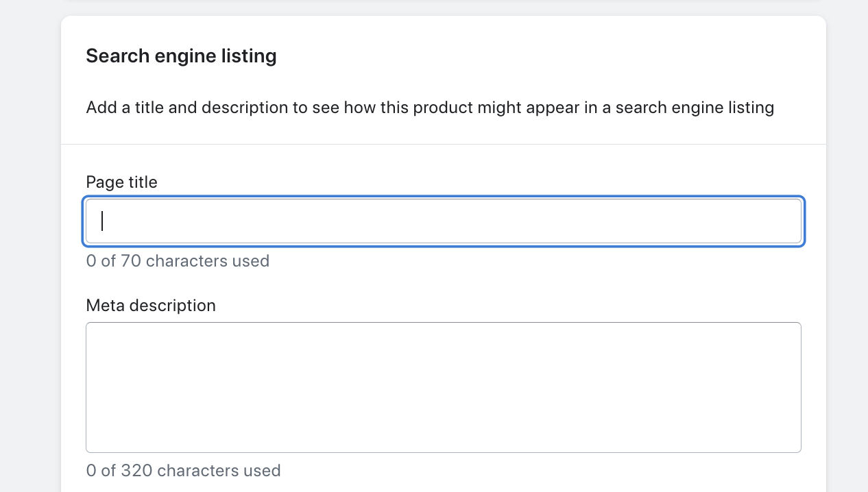Click the word "Search" in the card heading
Screen dimensions: 868x492
(112, 56)
